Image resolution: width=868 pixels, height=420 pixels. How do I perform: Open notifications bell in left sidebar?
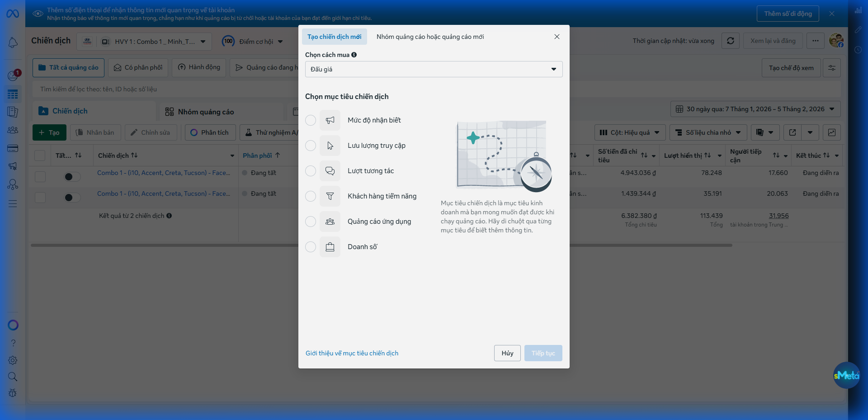click(13, 42)
